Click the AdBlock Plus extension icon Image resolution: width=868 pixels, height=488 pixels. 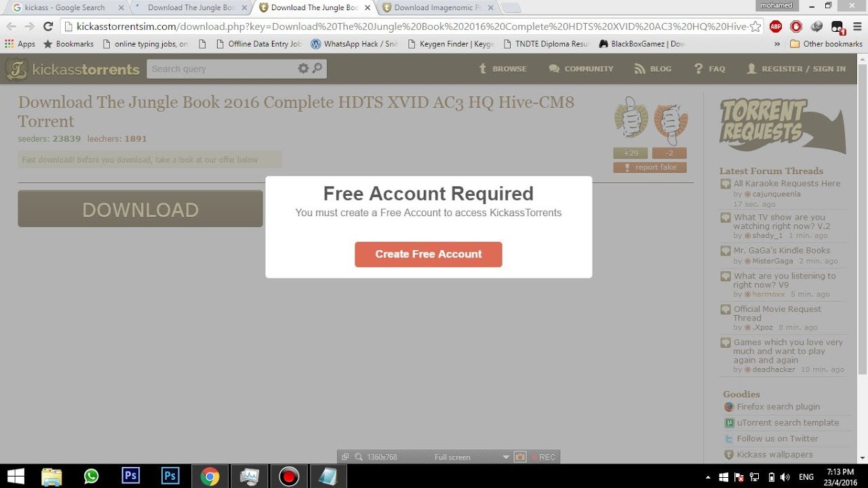(776, 26)
